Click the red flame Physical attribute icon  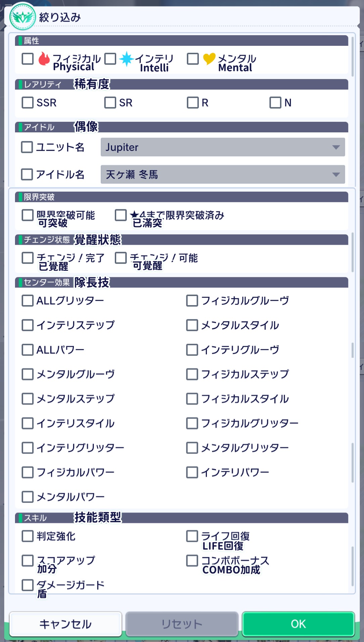tap(44, 58)
